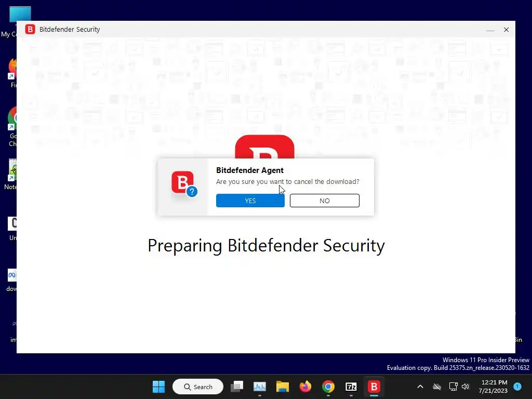Open 7-Zip from the taskbar
532x399 pixels.
tap(351, 387)
